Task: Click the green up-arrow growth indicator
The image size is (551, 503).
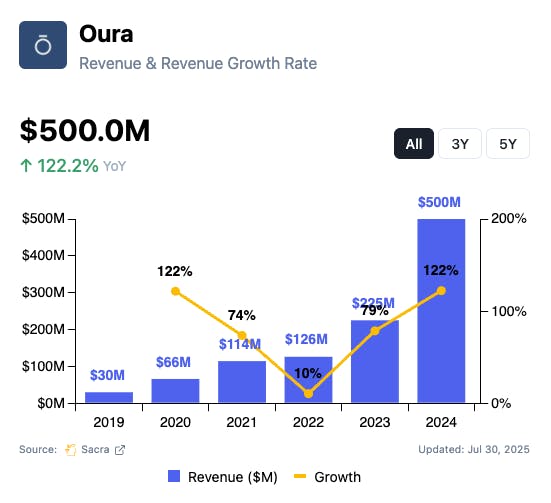Action: 26,166
